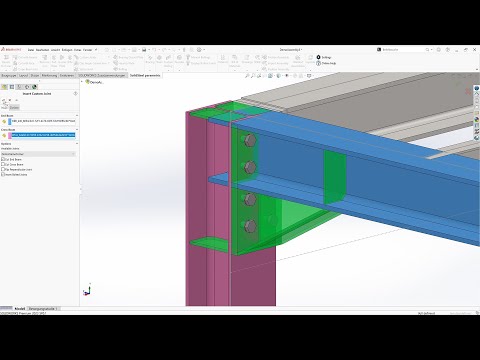
Task: Switch to the Evaluieren tab
Action: click(67, 76)
